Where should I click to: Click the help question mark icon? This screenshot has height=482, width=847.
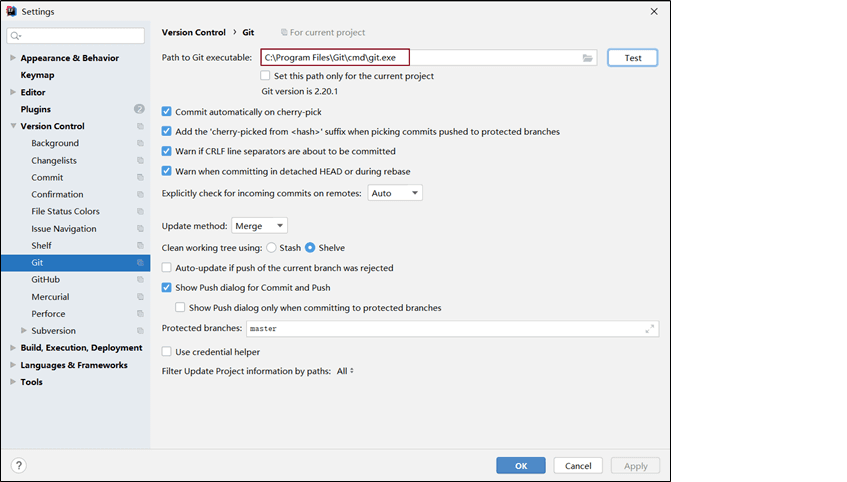click(x=18, y=465)
